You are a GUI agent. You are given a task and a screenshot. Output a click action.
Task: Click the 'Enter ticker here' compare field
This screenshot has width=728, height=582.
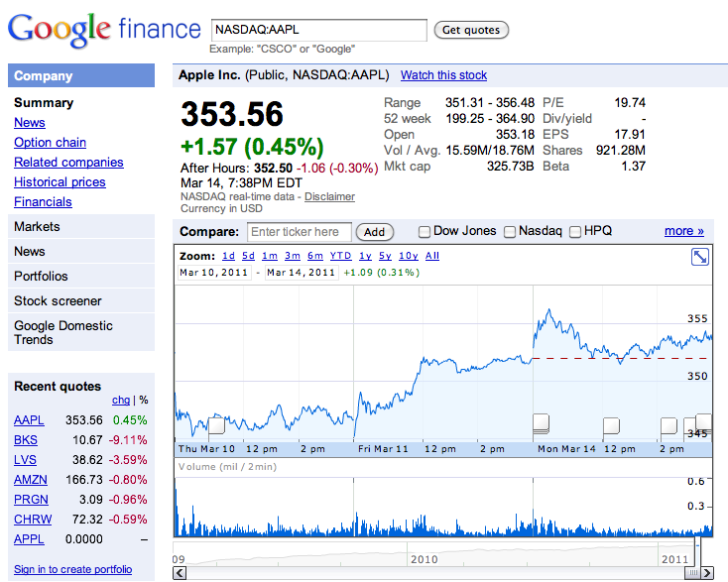click(299, 232)
